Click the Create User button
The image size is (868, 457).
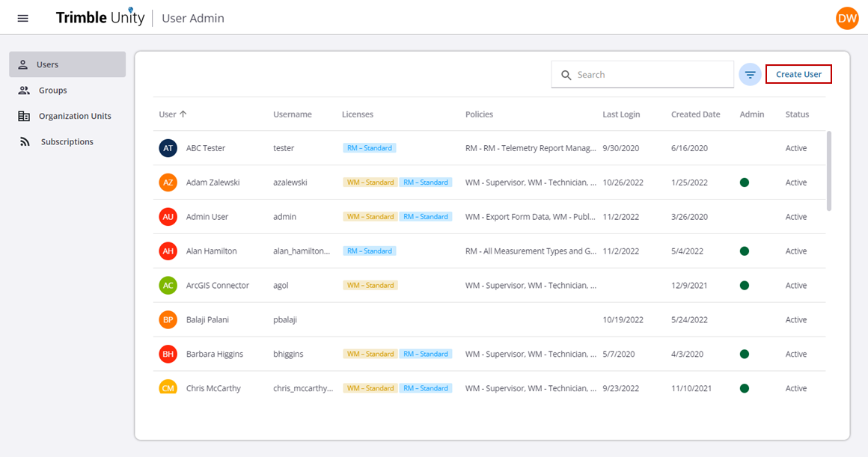tap(798, 74)
